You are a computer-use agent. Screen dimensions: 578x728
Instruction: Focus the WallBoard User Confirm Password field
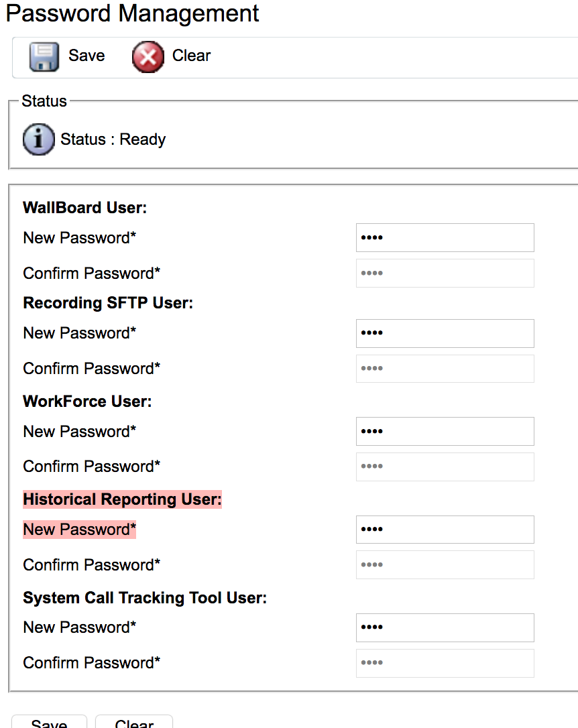[x=445, y=274]
